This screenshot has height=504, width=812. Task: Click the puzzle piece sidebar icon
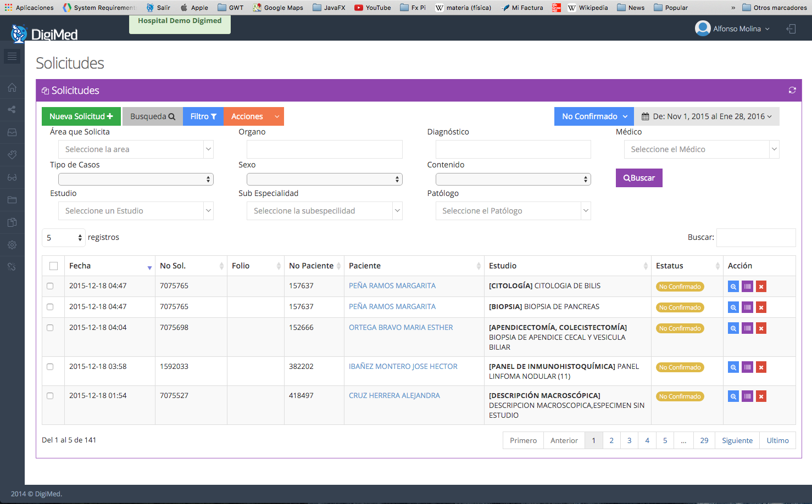[x=12, y=155]
